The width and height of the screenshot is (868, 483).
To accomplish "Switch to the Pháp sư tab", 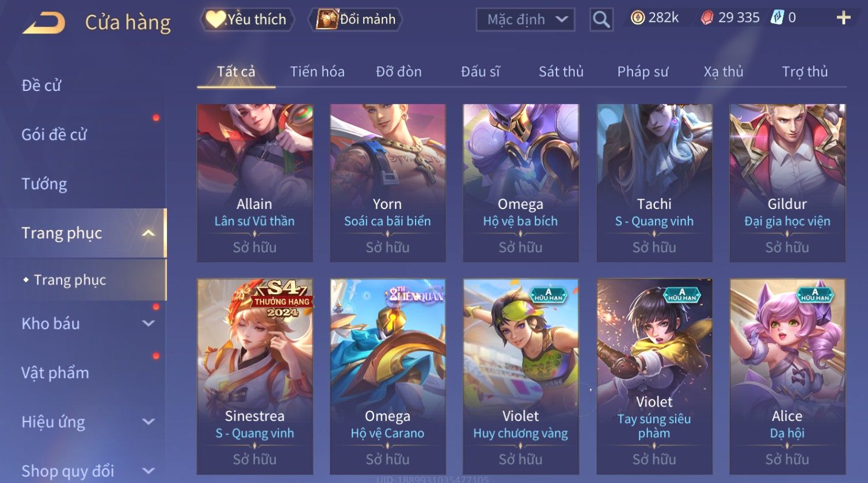I will coord(643,71).
